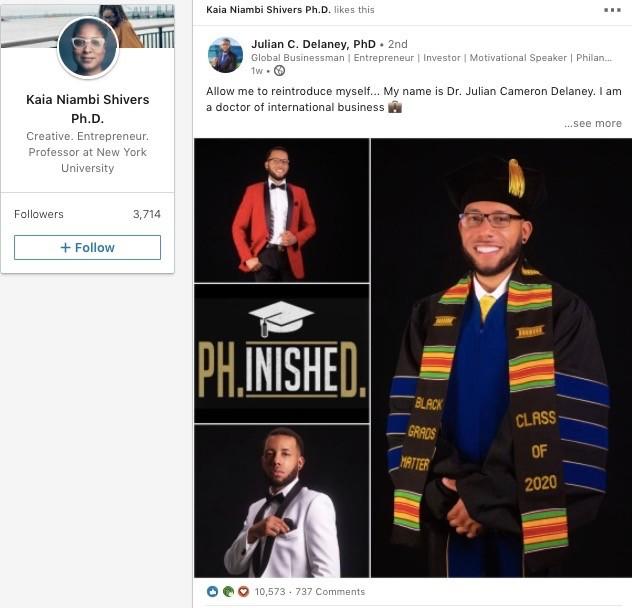This screenshot has height=608, width=632.
Task: Click the briefcase emoji in post text
Action: click(x=395, y=107)
